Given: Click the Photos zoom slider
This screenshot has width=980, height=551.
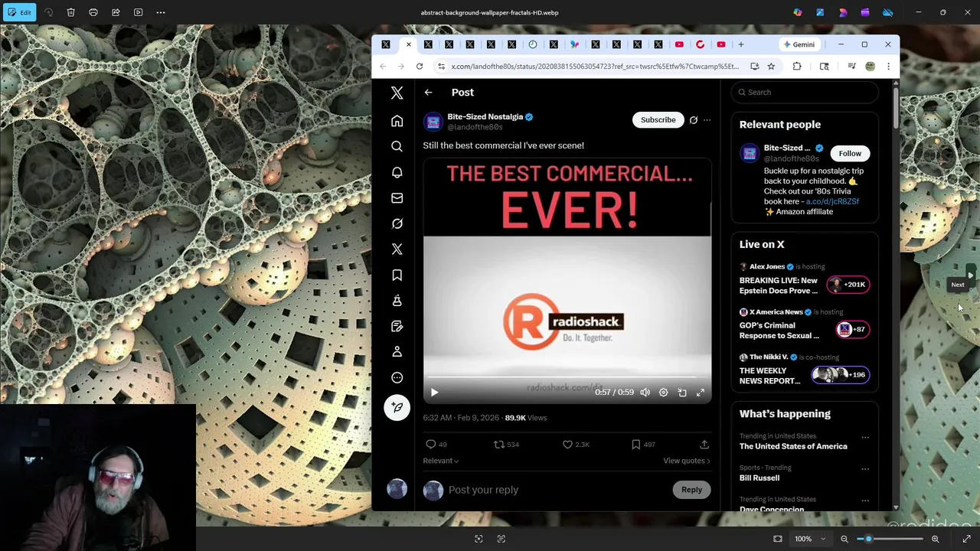Looking at the screenshot, I should click(x=890, y=539).
